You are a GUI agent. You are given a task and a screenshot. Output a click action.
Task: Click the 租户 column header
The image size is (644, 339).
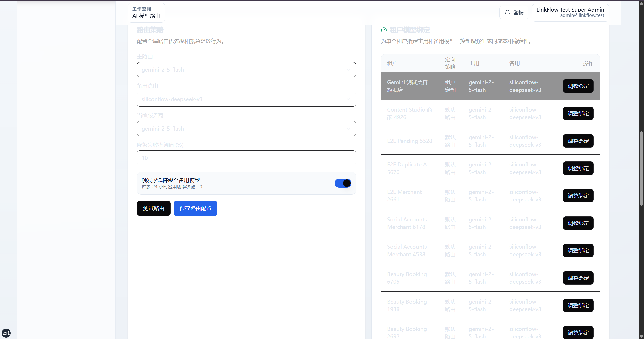coord(392,63)
